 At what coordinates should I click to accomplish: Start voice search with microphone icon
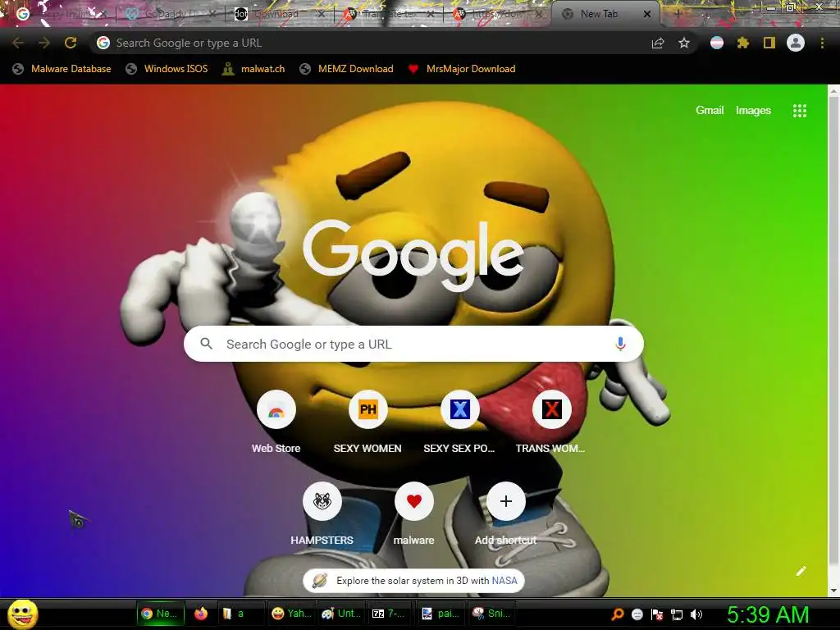(x=620, y=344)
